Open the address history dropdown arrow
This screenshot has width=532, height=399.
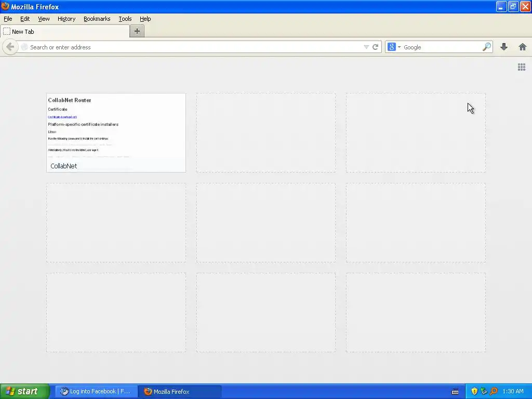tap(366, 47)
